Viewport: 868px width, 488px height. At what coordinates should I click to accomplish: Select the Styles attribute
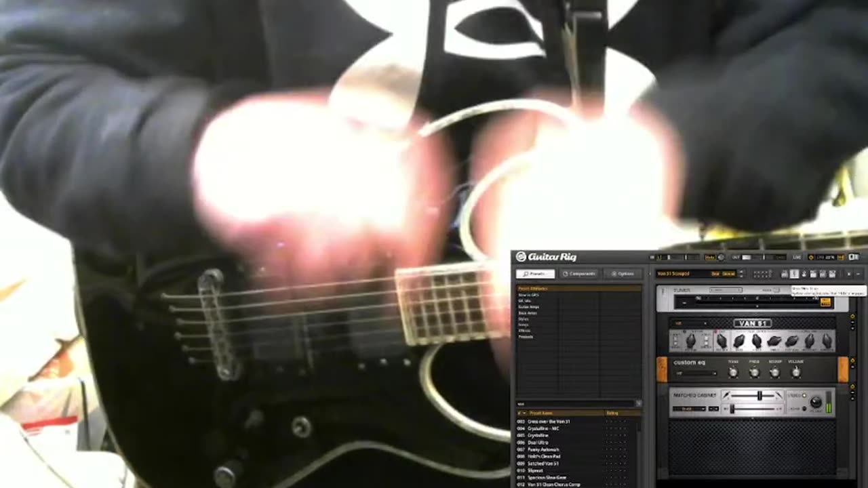tap(524, 319)
